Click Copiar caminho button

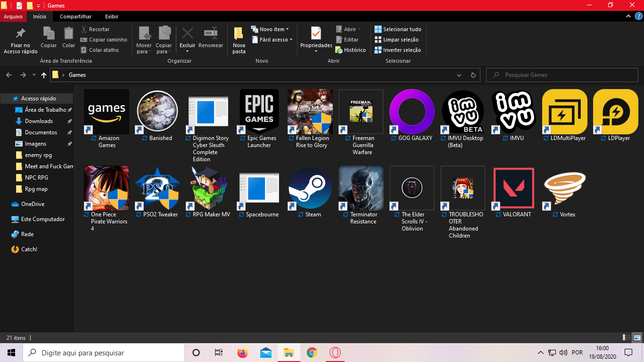pos(104,40)
